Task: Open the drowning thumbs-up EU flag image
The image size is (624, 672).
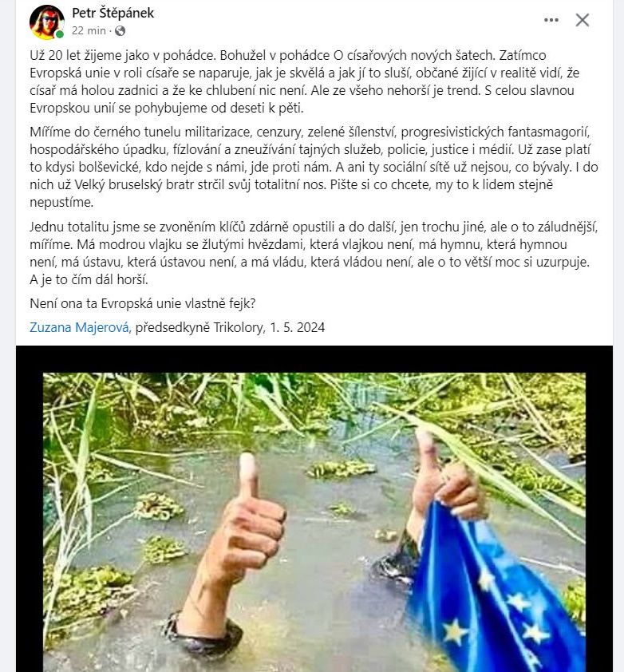Action: (314, 522)
